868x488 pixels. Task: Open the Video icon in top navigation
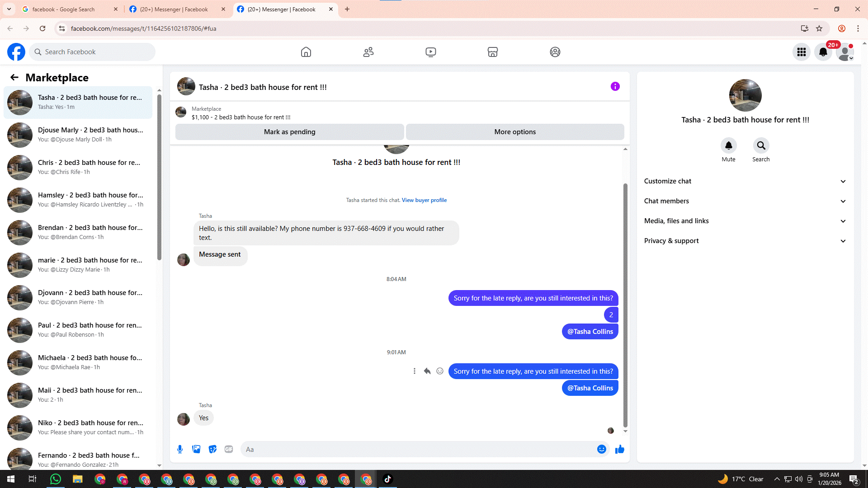(431, 52)
